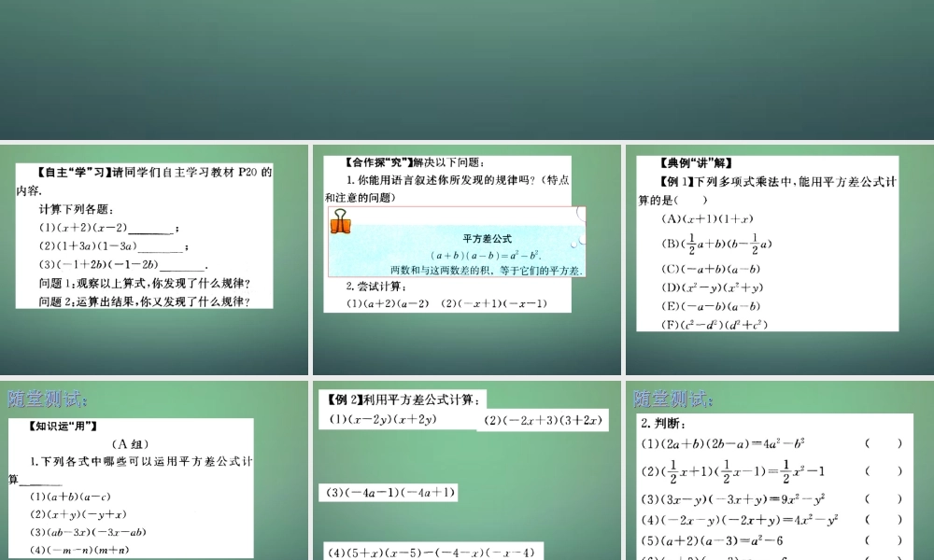The width and height of the screenshot is (934, 560).
Task: Click the orange binder clip icon
Action: point(341,221)
